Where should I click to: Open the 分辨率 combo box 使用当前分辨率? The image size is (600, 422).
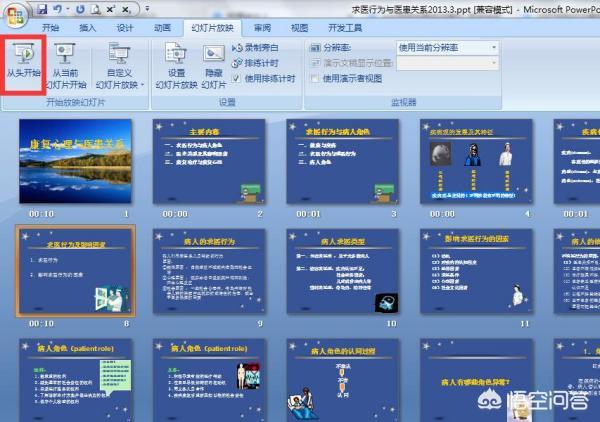[x=447, y=48]
